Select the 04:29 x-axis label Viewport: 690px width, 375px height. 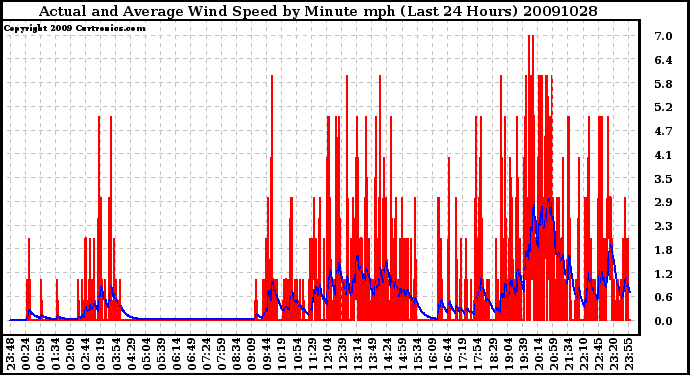131,354
